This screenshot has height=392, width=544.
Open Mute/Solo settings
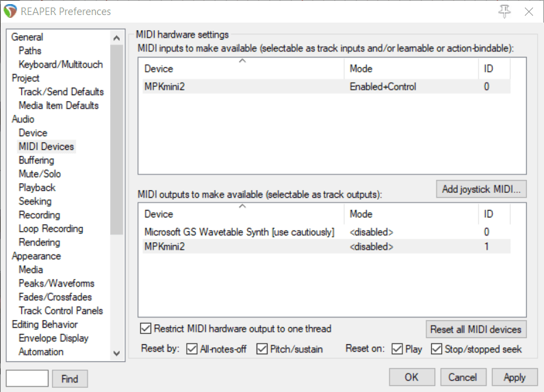point(40,174)
